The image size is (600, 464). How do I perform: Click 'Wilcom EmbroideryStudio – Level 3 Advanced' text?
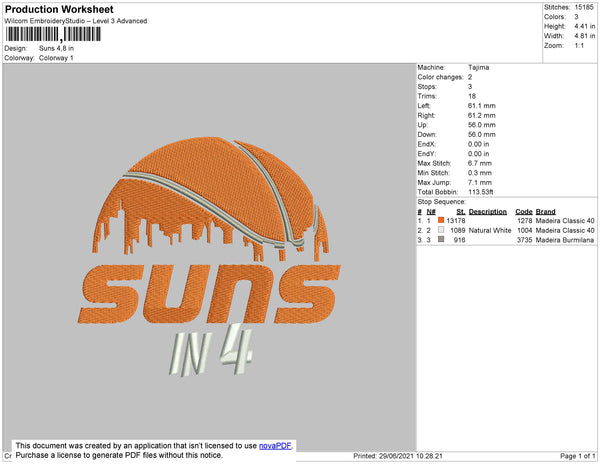pos(76,21)
